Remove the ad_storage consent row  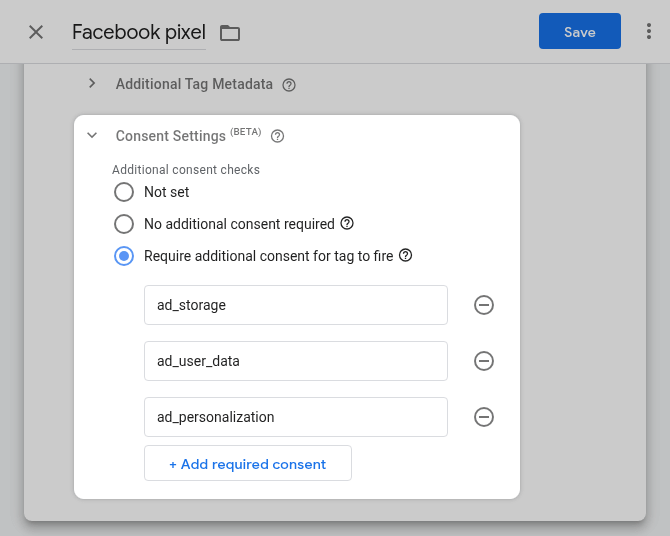point(484,305)
